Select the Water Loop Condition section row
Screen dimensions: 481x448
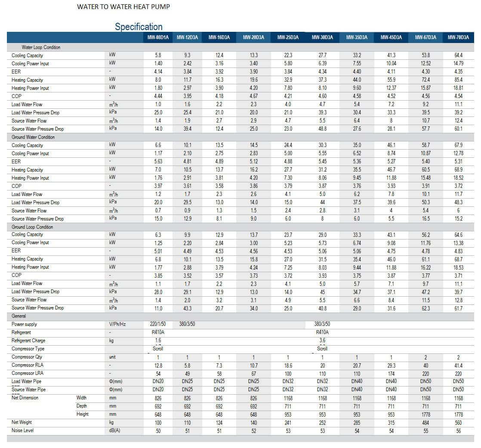point(240,47)
